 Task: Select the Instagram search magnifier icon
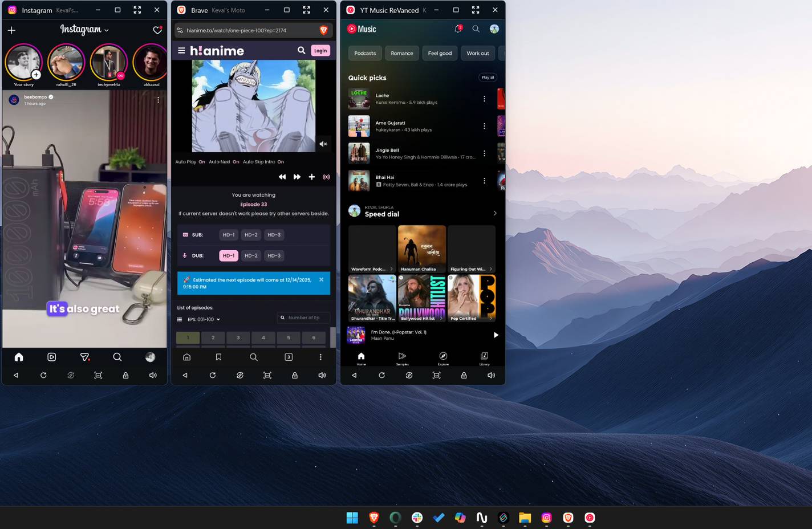click(x=117, y=357)
